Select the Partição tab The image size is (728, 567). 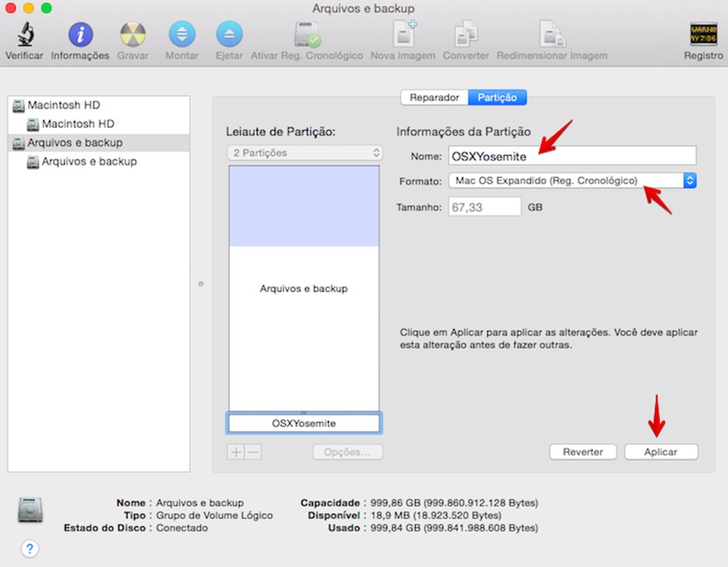pyautogui.click(x=497, y=98)
